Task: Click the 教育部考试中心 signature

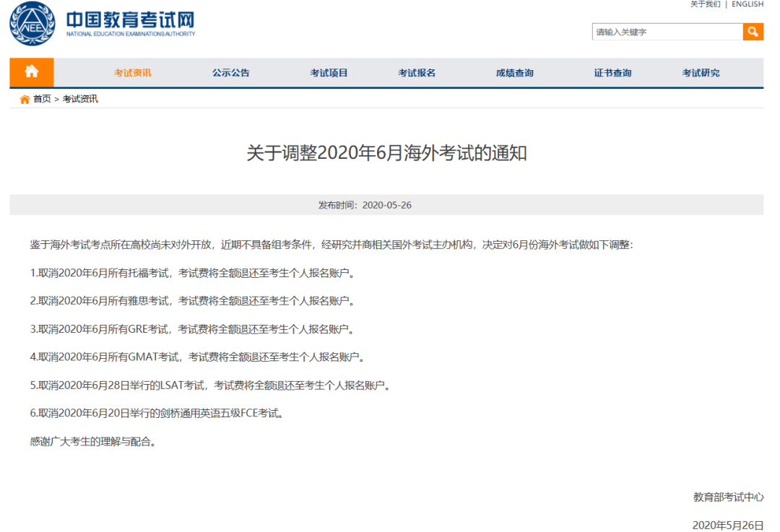Action: pos(728,497)
